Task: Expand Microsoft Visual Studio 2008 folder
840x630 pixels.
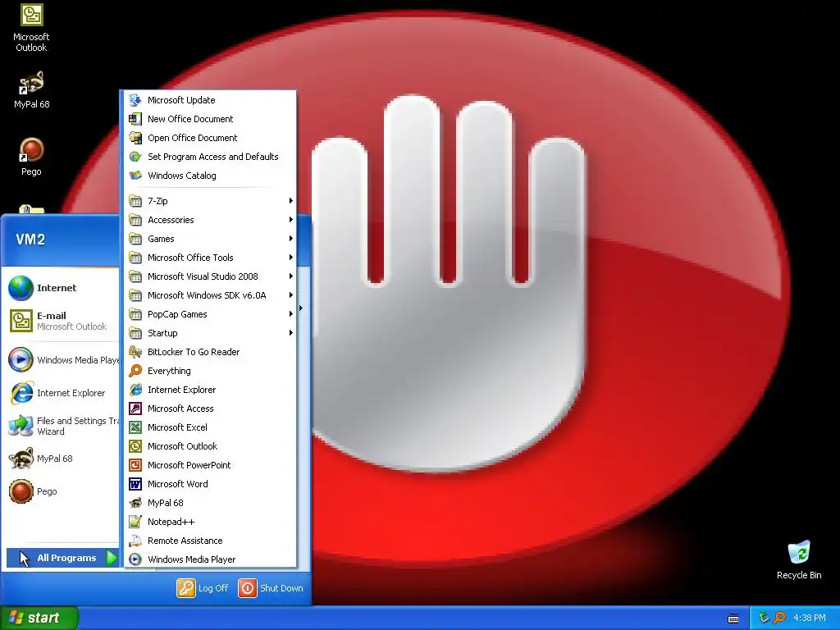Action: [210, 276]
